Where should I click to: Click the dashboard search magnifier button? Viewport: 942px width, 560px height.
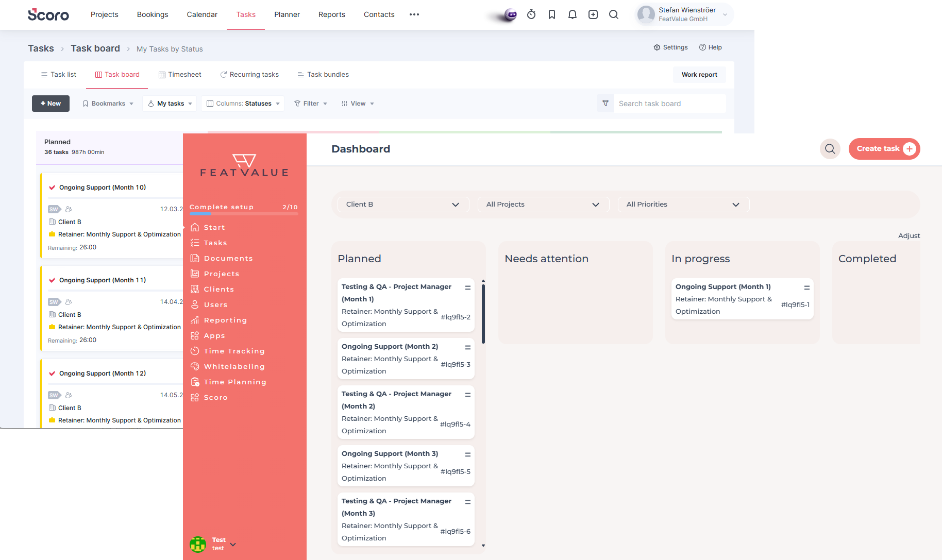tap(830, 149)
